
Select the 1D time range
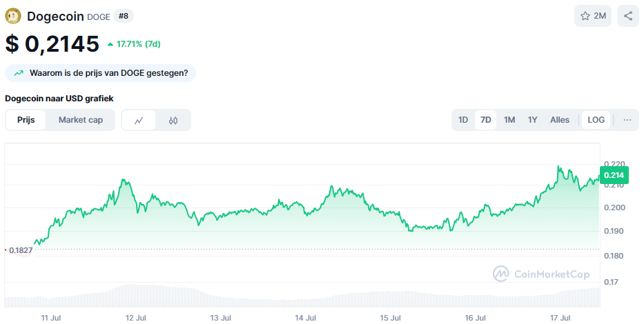tap(463, 120)
